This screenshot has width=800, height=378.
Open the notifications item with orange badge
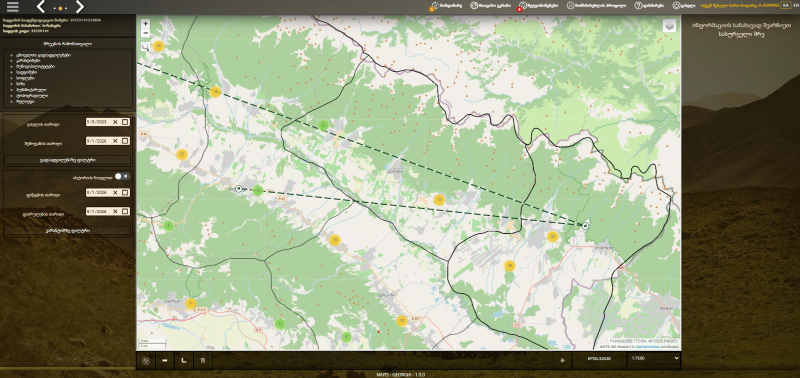click(x=446, y=6)
